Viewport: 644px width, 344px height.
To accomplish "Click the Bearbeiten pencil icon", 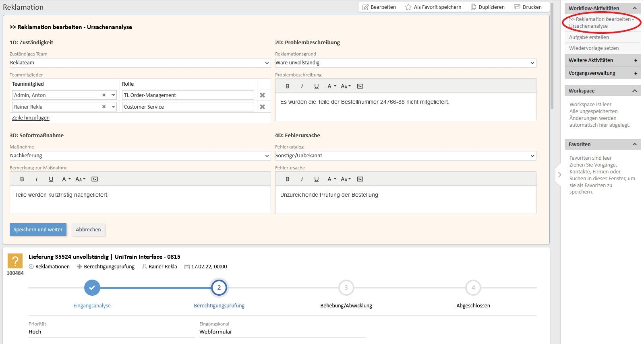I will tap(366, 7).
